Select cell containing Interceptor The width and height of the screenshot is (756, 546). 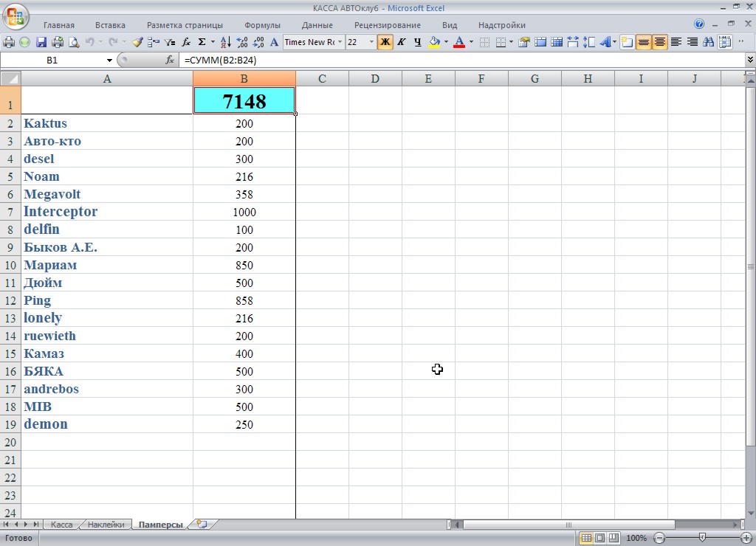pyautogui.click(x=107, y=212)
